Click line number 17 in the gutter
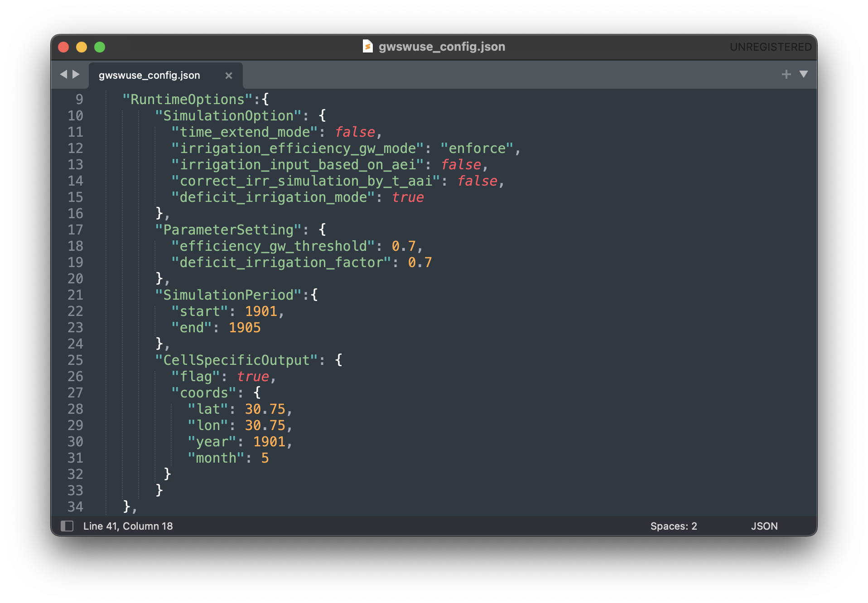Viewport: 868px width, 603px height. tap(75, 230)
